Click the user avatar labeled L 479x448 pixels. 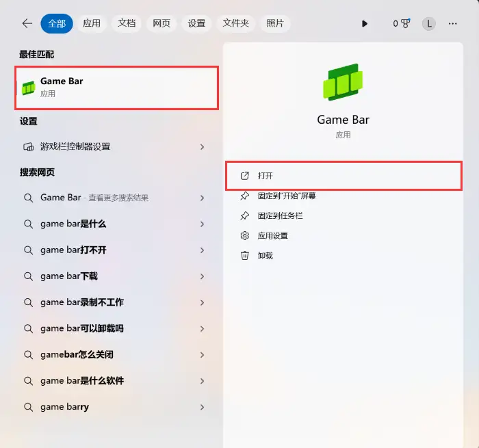[429, 23]
